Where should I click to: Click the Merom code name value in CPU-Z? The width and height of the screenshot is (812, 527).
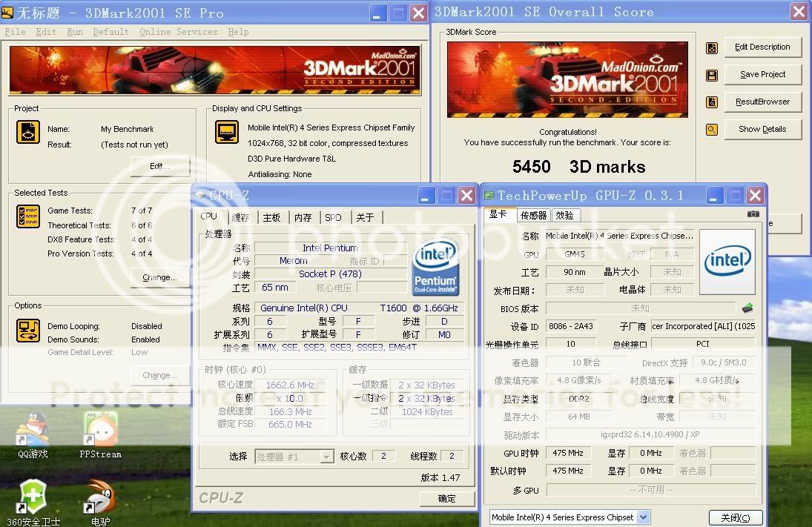pyautogui.click(x=294, y=261)
